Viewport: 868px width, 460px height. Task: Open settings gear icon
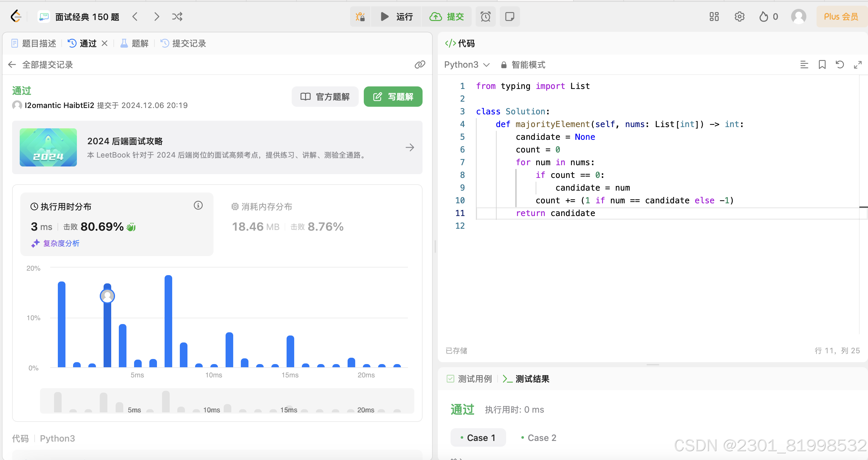pyautogui.click(x=739, y=17)
